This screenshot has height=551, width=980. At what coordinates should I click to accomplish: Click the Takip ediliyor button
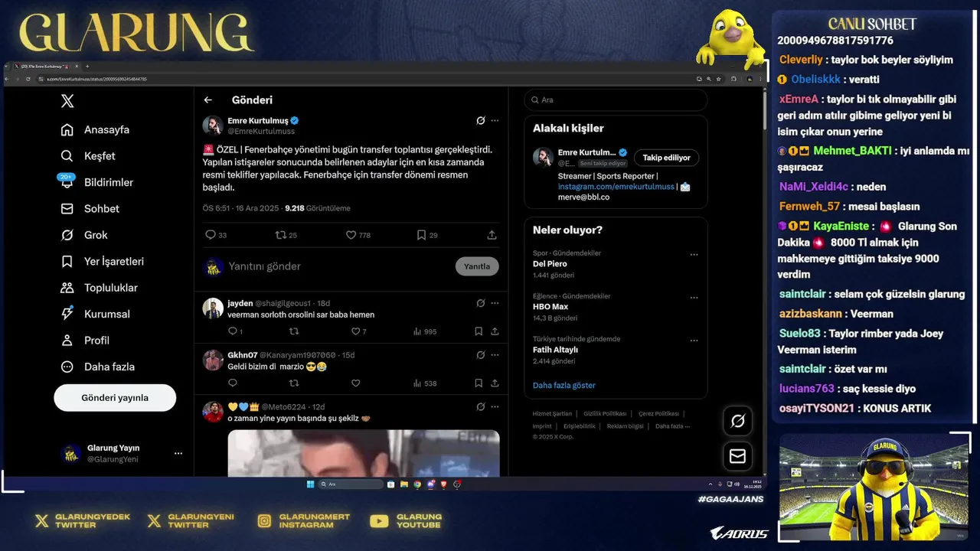coord(666,158)
